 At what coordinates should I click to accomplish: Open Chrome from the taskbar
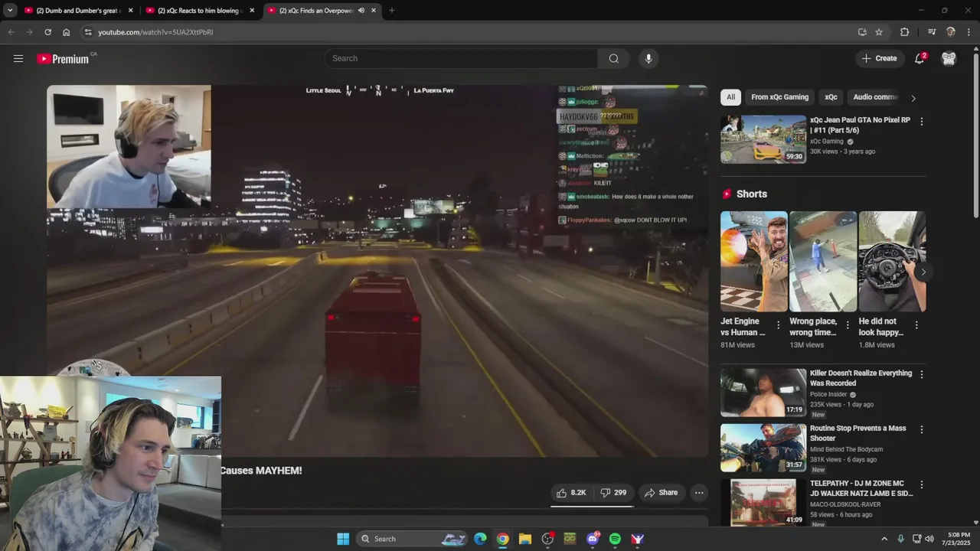point(502,539)
